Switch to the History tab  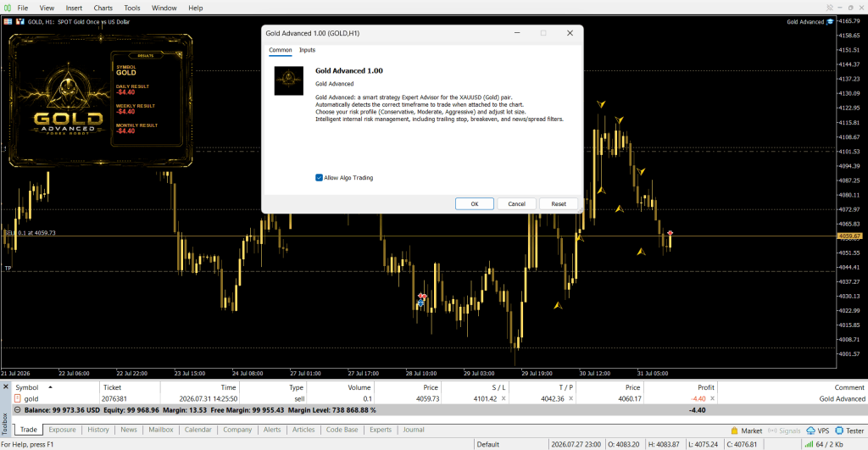[x=98, y=430]
